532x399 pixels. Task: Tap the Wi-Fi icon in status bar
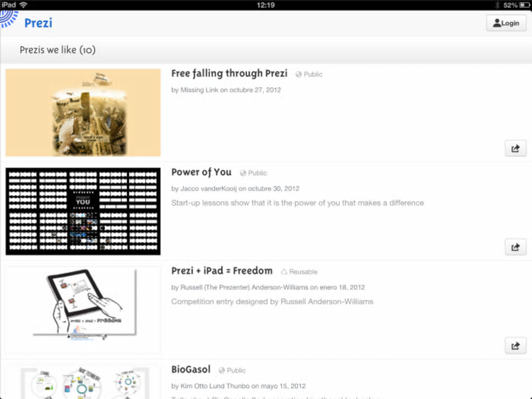pos(23,5)
